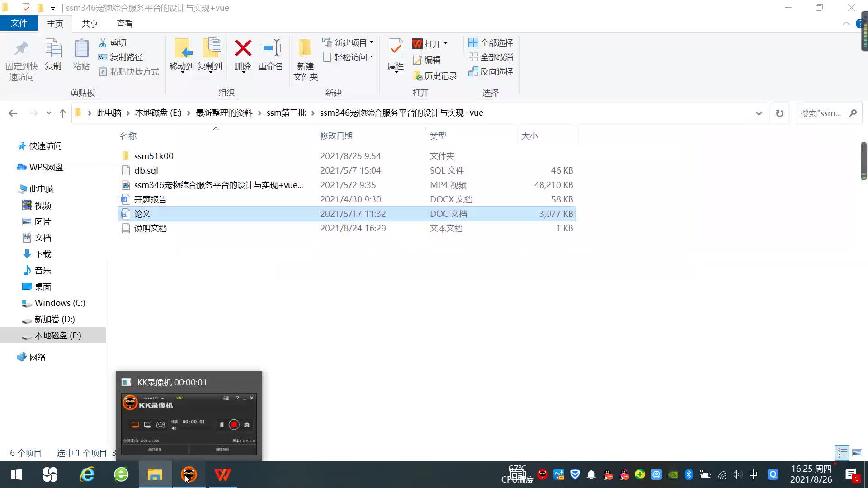The width and height of the screenshot is (868, 488).
Task: Switch to large icons view mode
Action: tap(857, 453)
